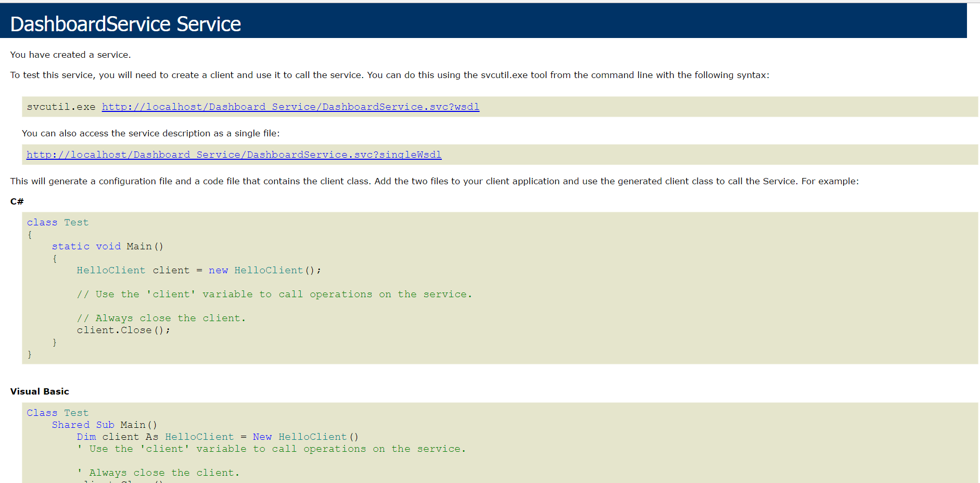Click the VB "' Always close the client." comment
The height and width of the screenshot is (483, 980).
tap(158, 473)
